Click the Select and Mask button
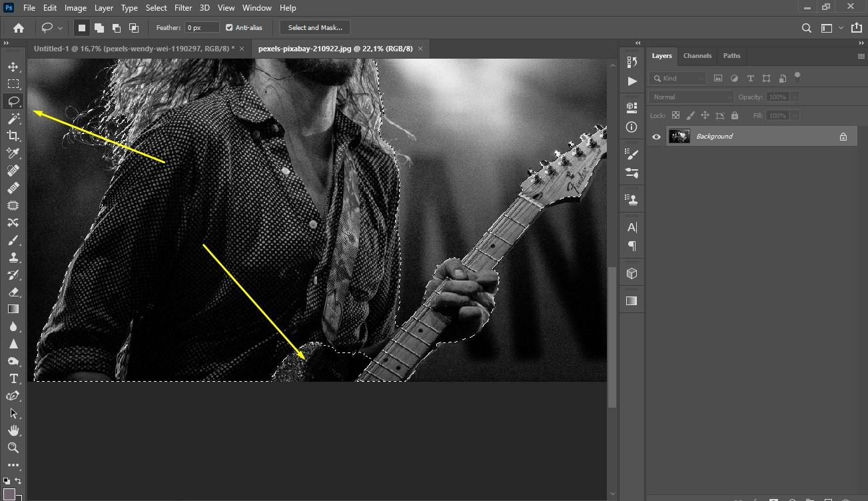This screenshot has width=868, height=501. coord(315,28)
